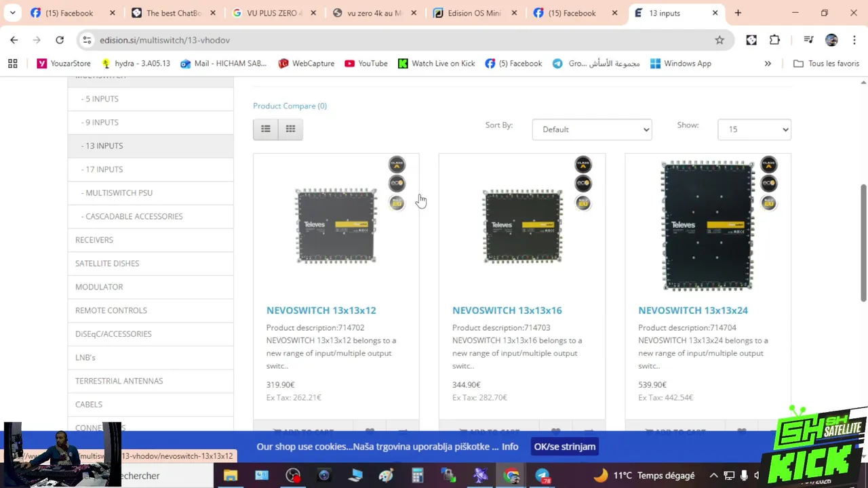868x488 pixels.
Task: Open the weather widget showing 11°C
Action: (644, 476)
